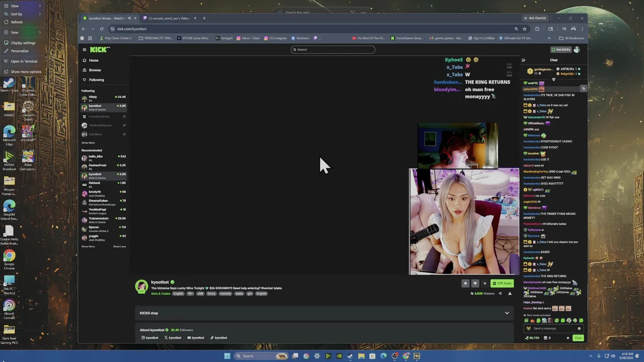Open browser extensions puzzle icon
The height and width of the screenshot is (362, 644).
click(537, 29)
